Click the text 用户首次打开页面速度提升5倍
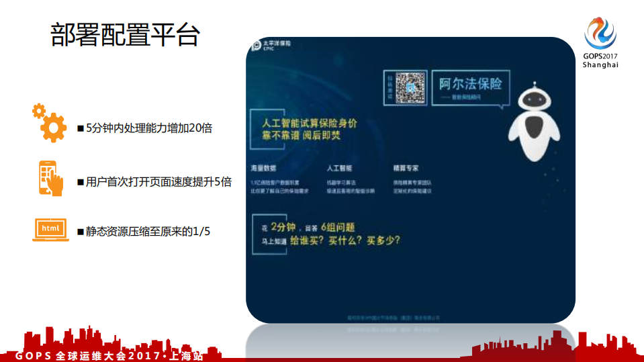The width and height of the screenshot is (644, 362). [x=158, y=182]
